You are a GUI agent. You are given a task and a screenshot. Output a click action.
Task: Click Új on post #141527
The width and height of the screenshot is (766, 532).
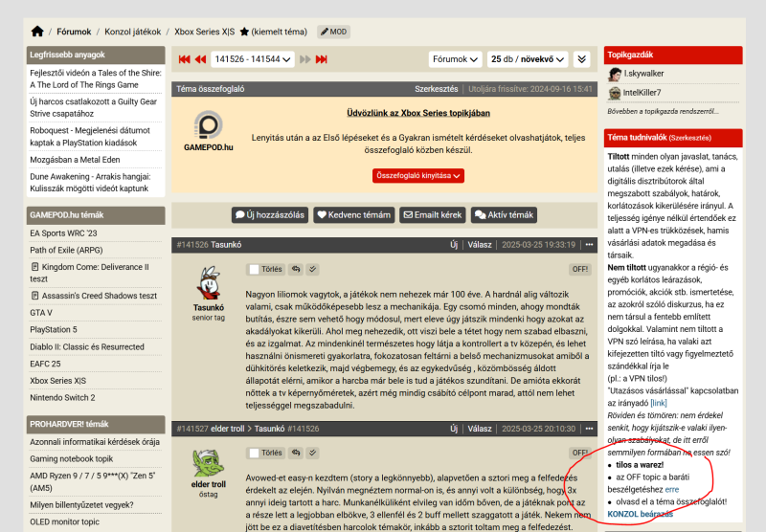(453, 429)
